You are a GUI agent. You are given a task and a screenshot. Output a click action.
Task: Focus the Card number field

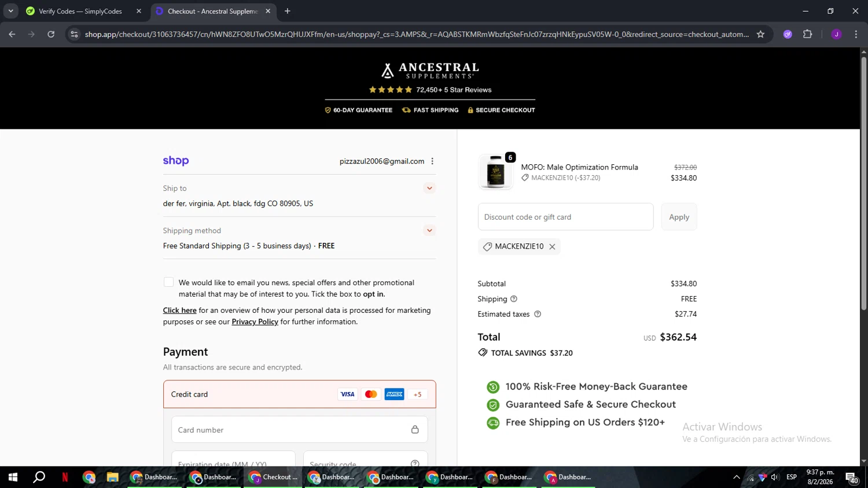(299, 430)
